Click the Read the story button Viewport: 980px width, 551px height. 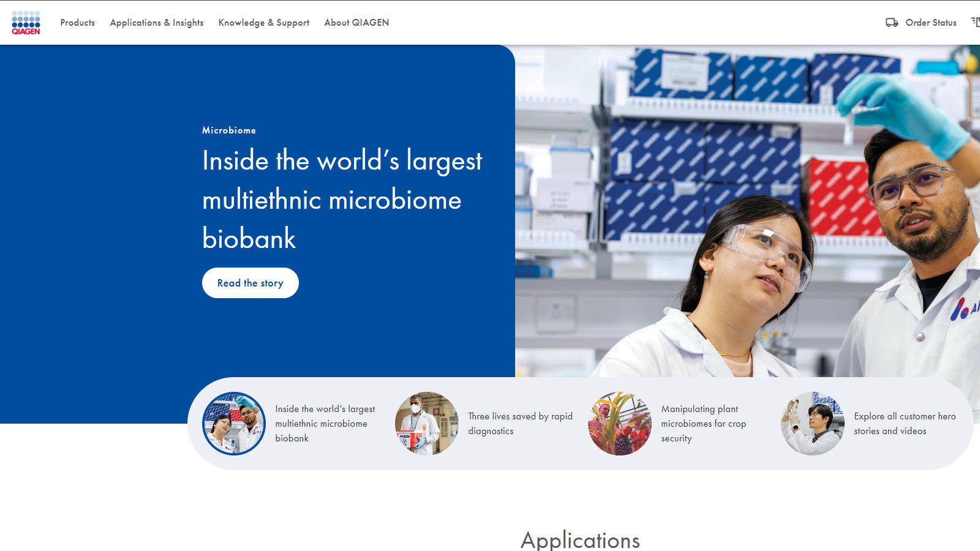click(x=251, y=283)
